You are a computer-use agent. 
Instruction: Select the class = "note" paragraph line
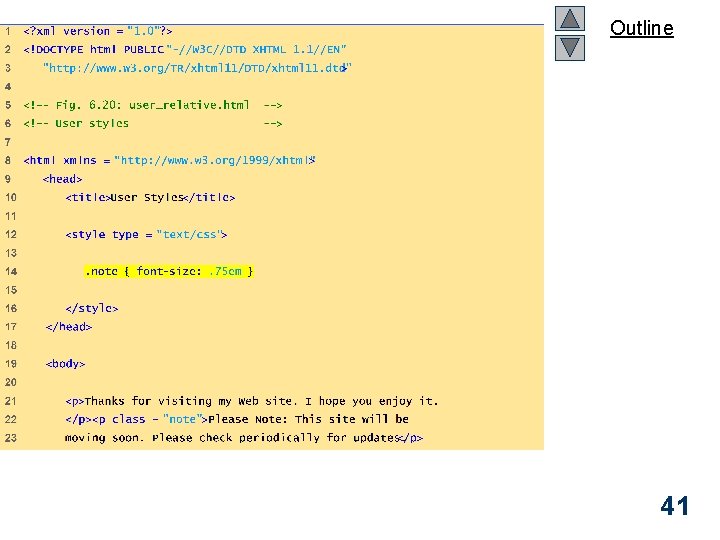(x=237, y=419)
